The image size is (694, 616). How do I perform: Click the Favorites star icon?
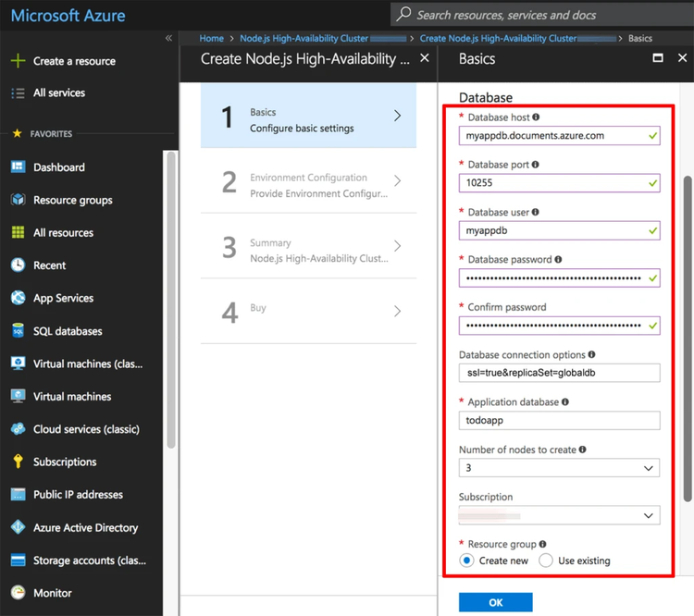(x=18, y=133)
